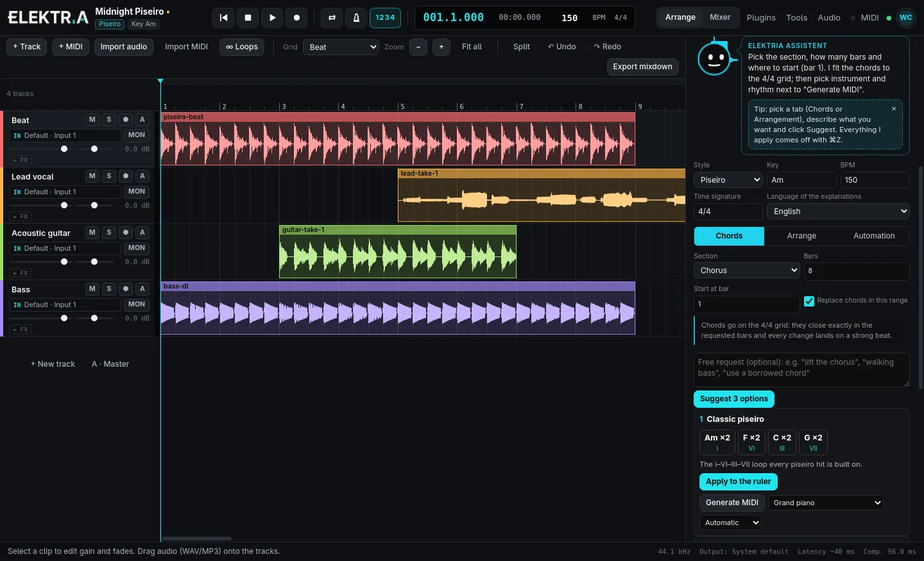
Task: Solo the Lead vocal track
Action: pyautogui.click(x=109, y=176)
